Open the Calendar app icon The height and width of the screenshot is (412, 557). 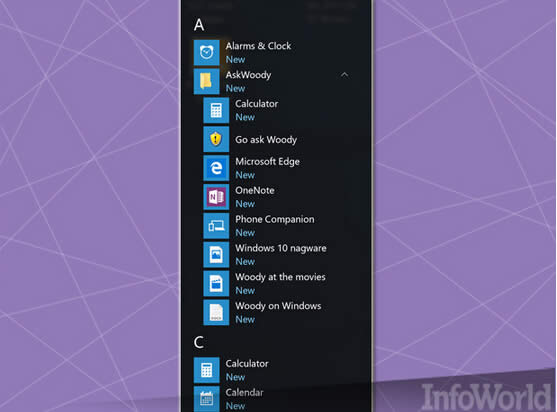tap(206, 399)
